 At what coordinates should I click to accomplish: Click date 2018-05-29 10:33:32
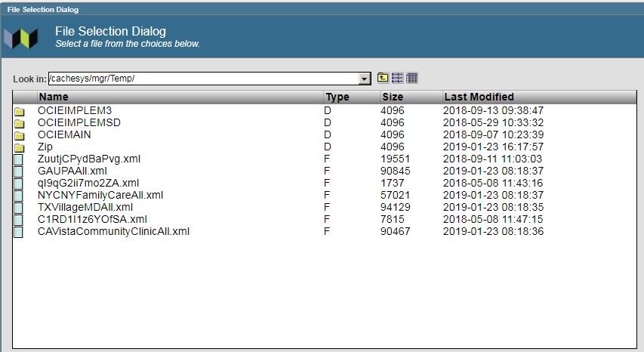[x=493, y=122]
